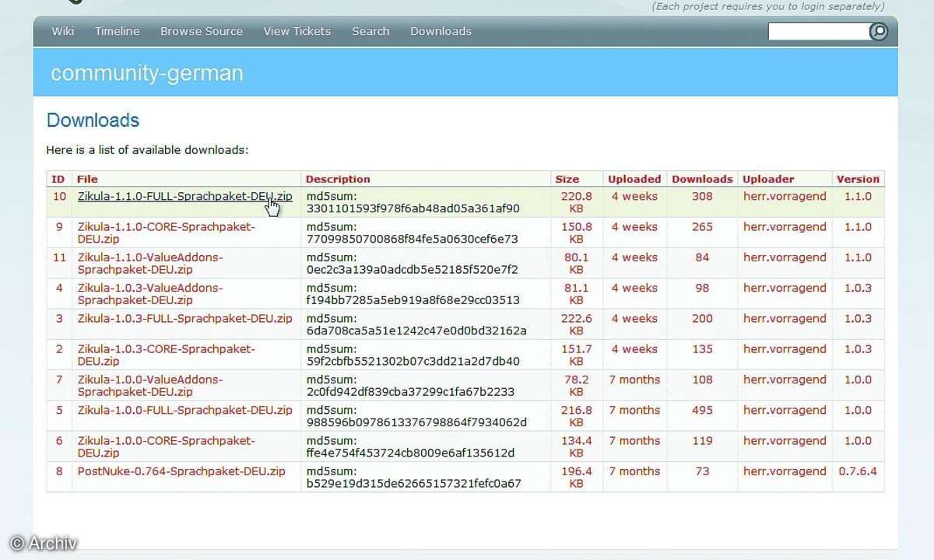Download Zikula-1.0.3-ValueAddons-Sprachpaket-DEU.zip
The height and width of the screenshot is (560, 934).
(x=150, y=294)
